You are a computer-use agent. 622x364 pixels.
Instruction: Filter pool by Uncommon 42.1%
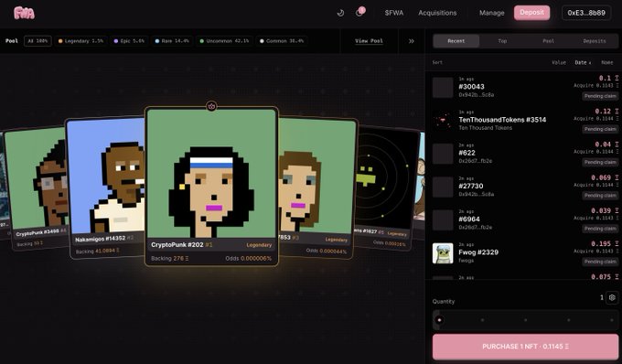click(224, 41)
